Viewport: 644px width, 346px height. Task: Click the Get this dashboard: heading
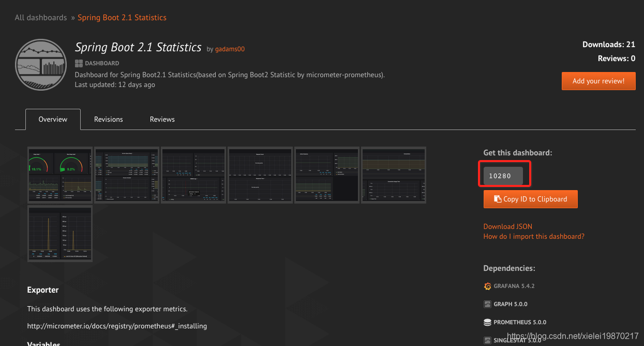tap(518, 153)
